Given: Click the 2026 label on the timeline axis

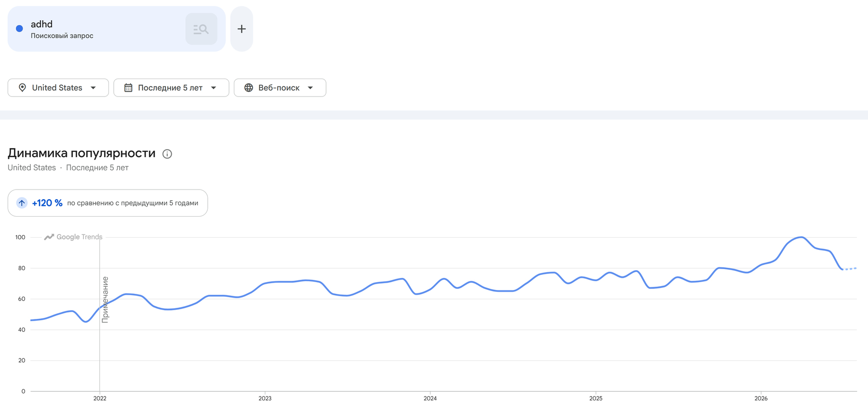Looking at the screenshot, I should 761,398.
